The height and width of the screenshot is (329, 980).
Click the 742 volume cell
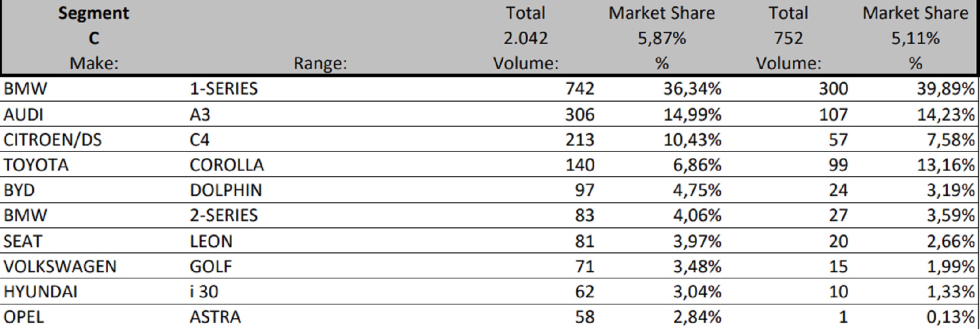579,89
